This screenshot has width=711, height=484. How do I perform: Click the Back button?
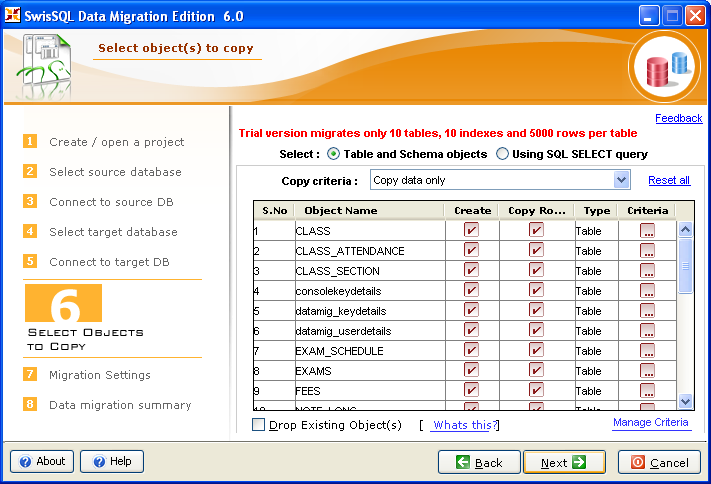coord(479,462)
